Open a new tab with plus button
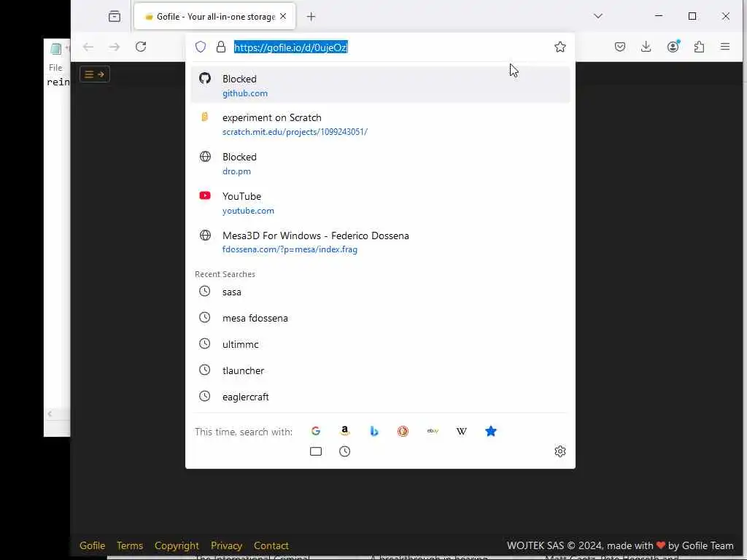Image resolution: width=747 pixels, height=560 pixels. (311, 17)
